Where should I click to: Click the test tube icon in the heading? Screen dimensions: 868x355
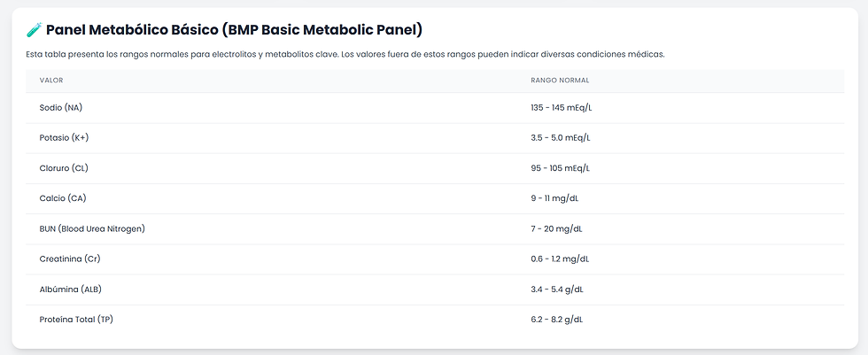tap(34, 30)
